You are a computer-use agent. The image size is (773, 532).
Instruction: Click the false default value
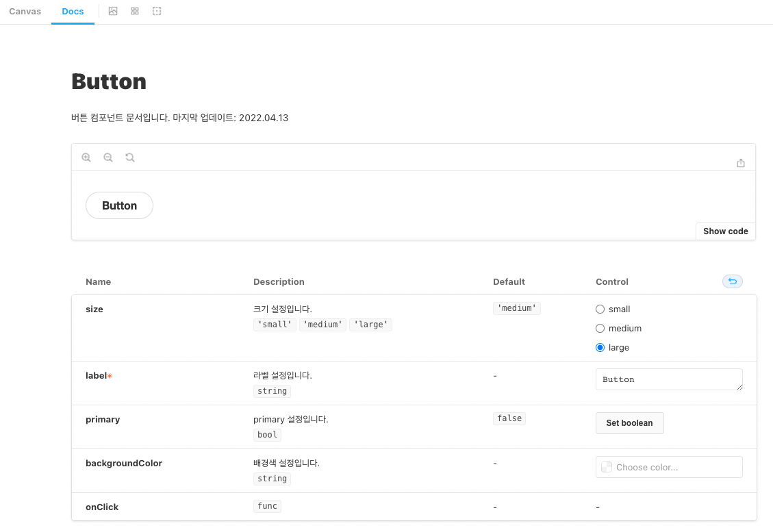click(x=509, y=418)
